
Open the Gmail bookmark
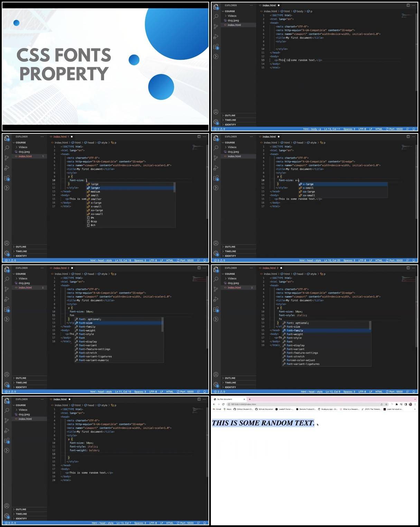click(x=217, y=409)
